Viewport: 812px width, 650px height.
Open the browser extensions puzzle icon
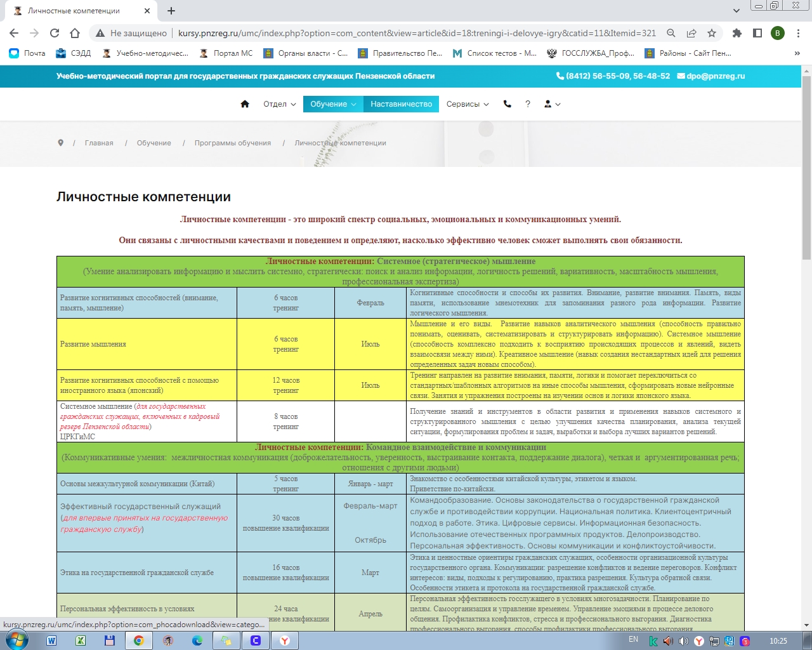point(737,33)
